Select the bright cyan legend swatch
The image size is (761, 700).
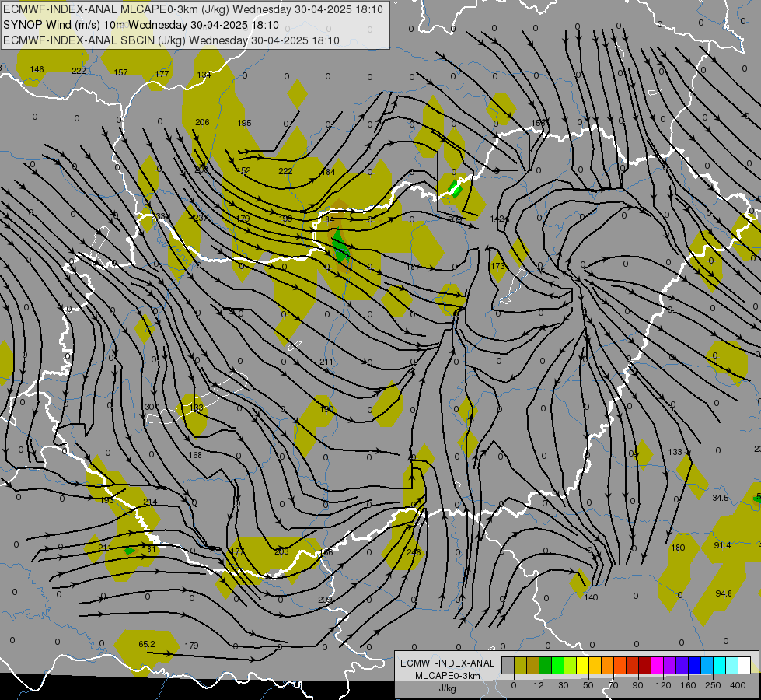point(719,665)
